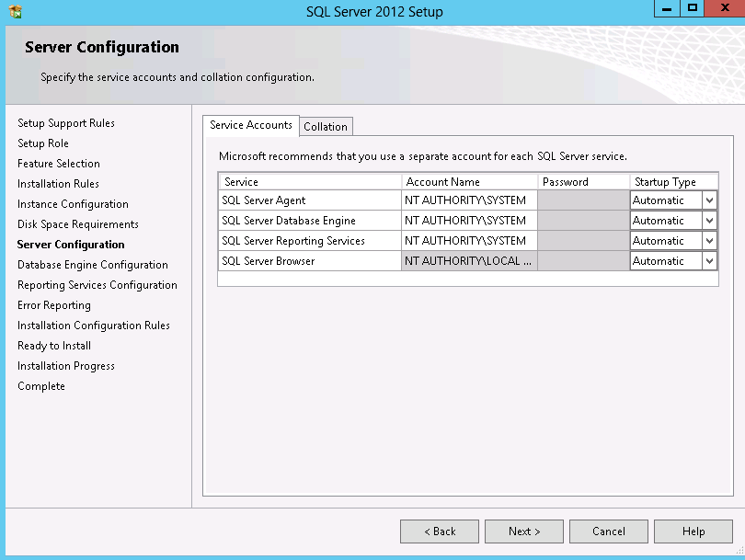The width and height of the screenshot is (745, 560).
Task: Click Feature Selection step in sidebar
Action: point(59,164)
